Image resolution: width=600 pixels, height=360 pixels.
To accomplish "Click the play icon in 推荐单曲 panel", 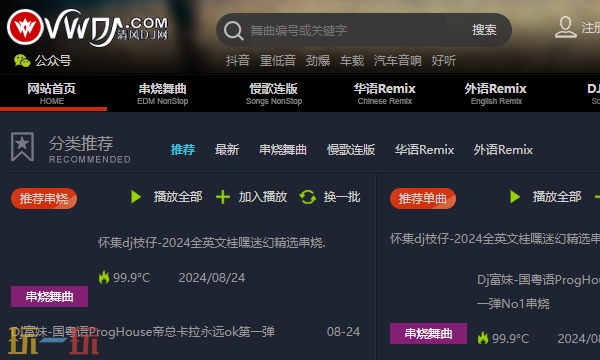I will [515, 197].
